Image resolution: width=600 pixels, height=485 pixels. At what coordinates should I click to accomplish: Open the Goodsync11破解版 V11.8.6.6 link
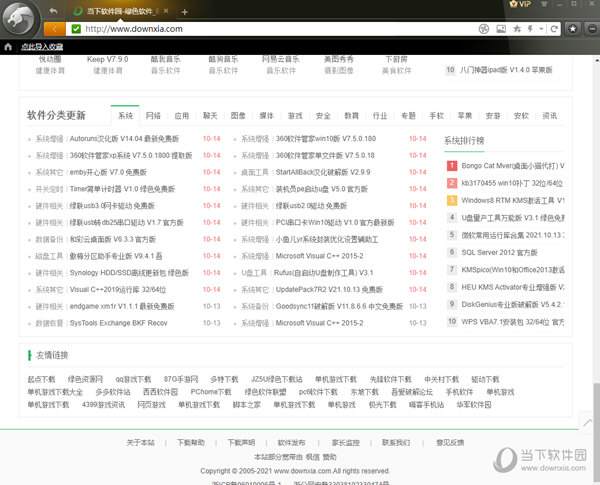[339, 307]
